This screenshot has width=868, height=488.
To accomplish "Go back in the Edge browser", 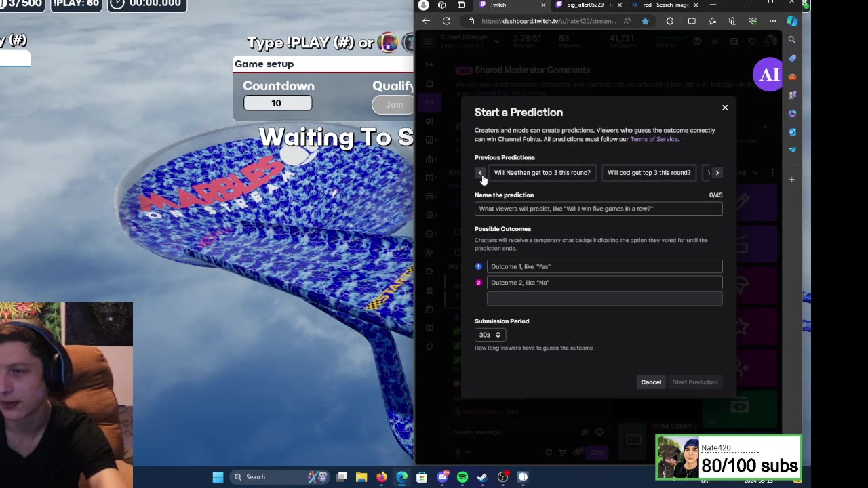I will click(426, 21).
